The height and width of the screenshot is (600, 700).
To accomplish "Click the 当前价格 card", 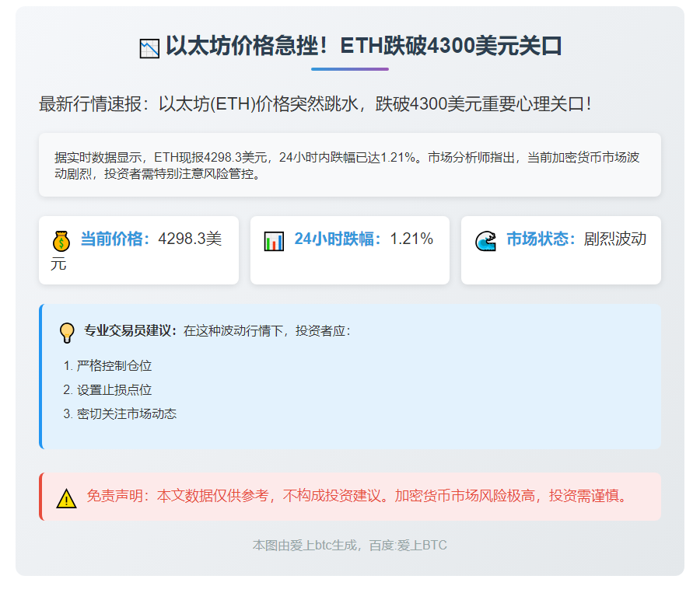I will [138, 249].
